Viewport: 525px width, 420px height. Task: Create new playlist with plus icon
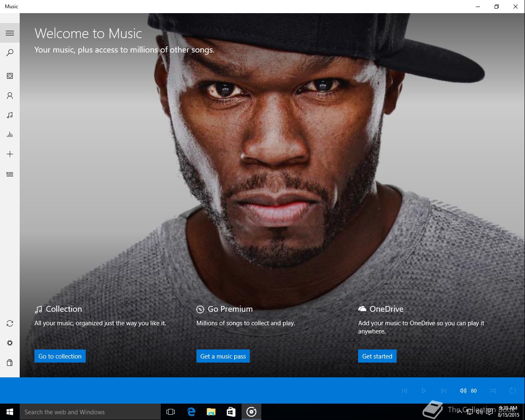pyautogui.click(x=10, y=154)
